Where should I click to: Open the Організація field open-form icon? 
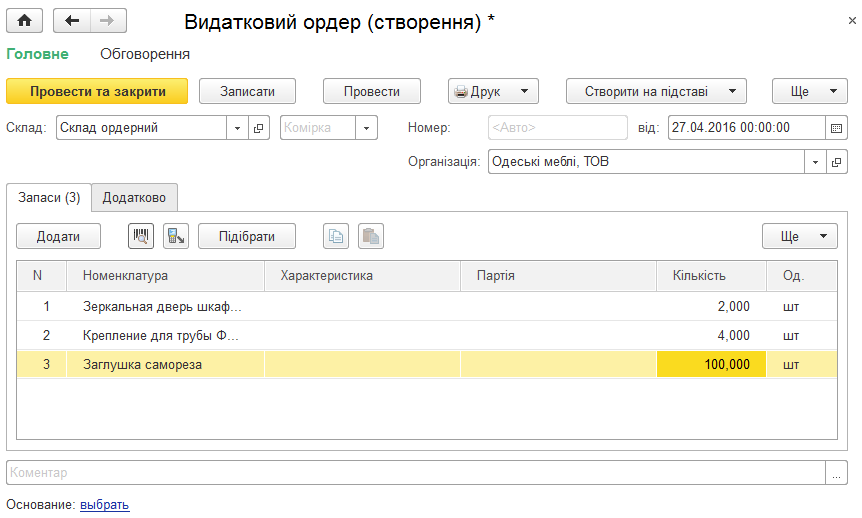[836, 162]
